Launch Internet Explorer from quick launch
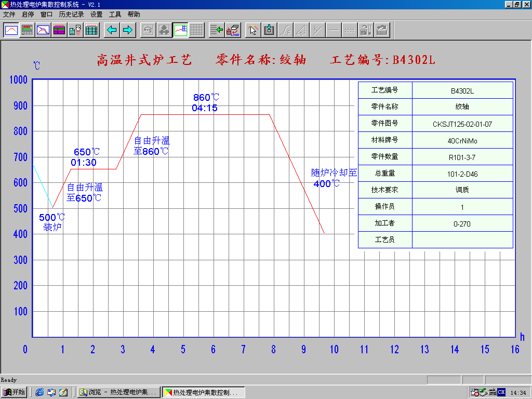The width and height of the screenshot is (532, 399). click(x=39, y=392)
